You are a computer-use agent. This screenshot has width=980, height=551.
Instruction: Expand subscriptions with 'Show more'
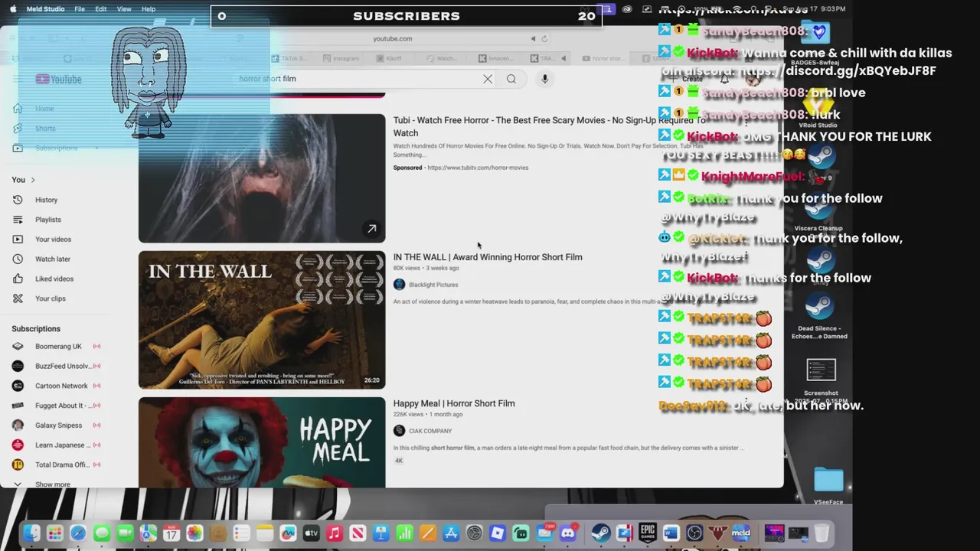(x=52, y=484)
